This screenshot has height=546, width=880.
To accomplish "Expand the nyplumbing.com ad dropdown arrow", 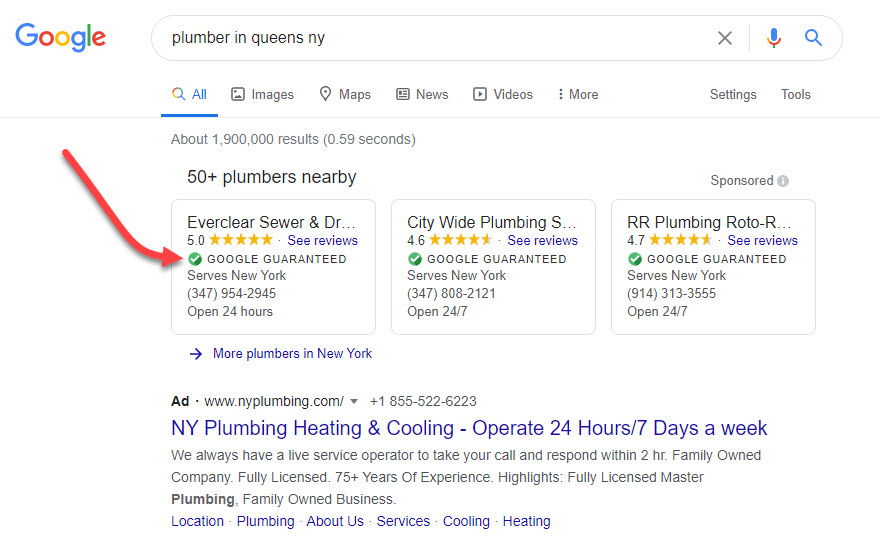I will (354, 402).
